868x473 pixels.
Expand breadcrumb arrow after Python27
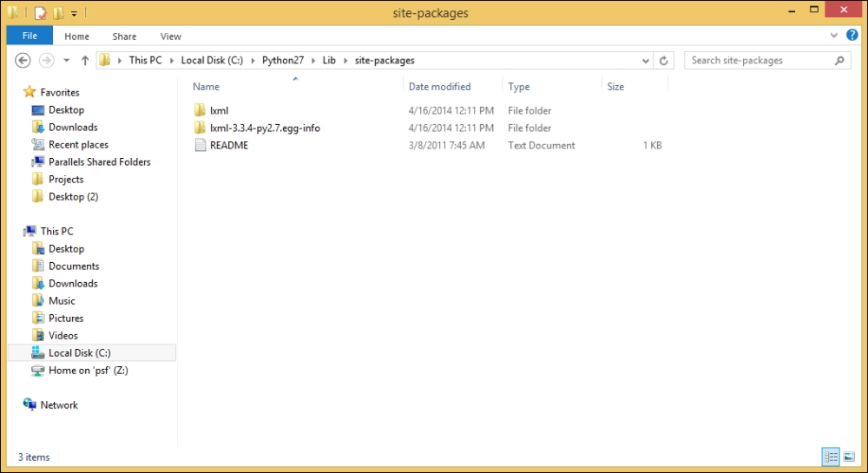pyautogui.click(x=313, y=61)
